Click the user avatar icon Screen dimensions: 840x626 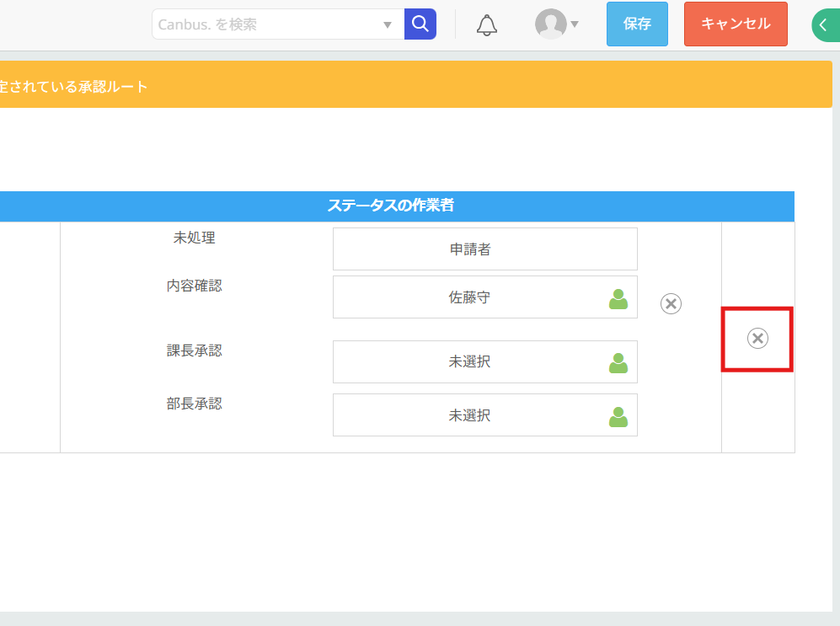click(x=550, y=24)
